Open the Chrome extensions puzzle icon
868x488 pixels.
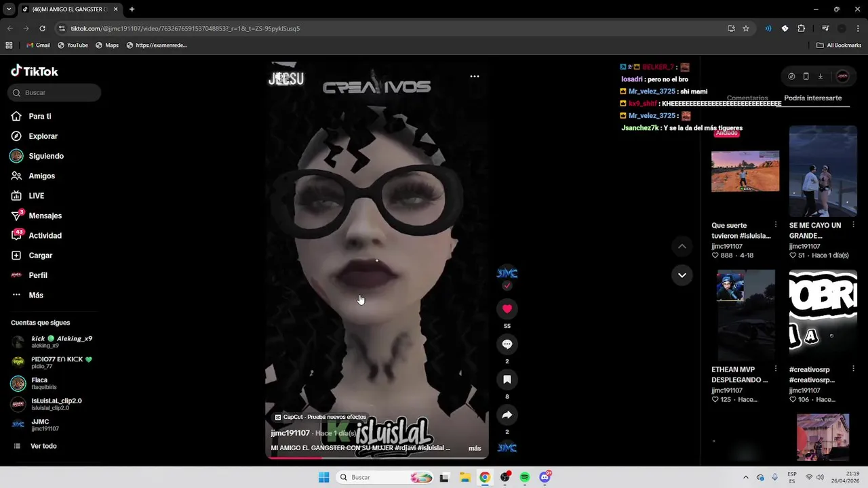[802, 28]
